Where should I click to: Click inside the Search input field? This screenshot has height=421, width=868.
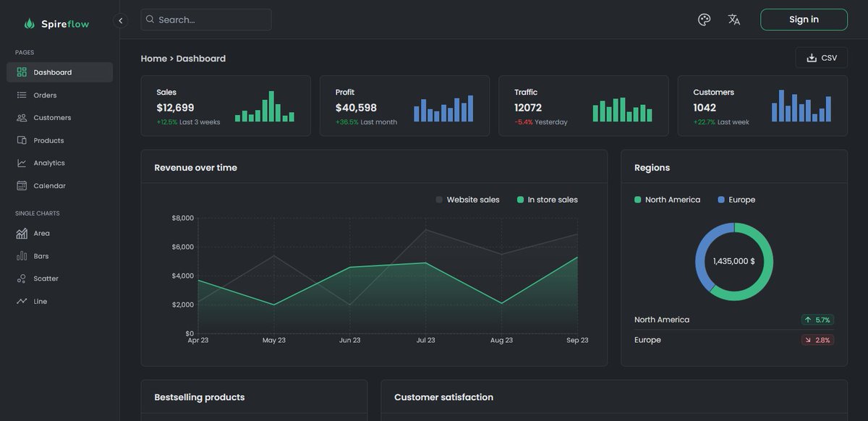(x=205, y=19)
